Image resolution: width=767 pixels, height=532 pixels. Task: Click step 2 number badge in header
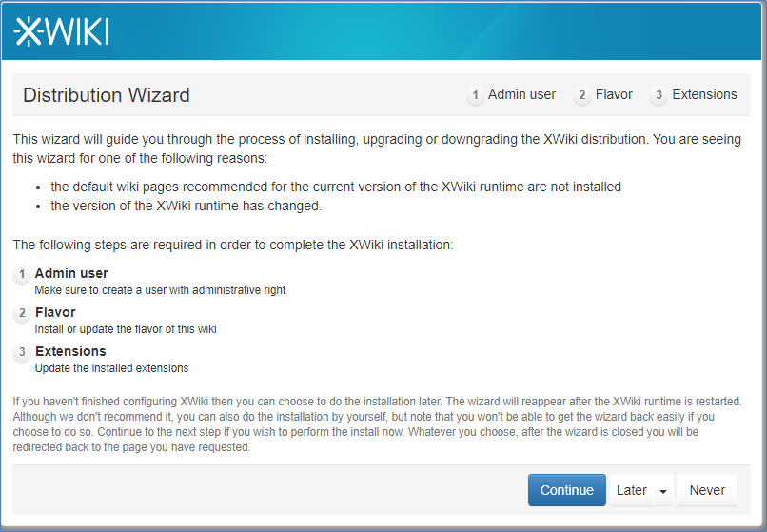pos(582,95)
